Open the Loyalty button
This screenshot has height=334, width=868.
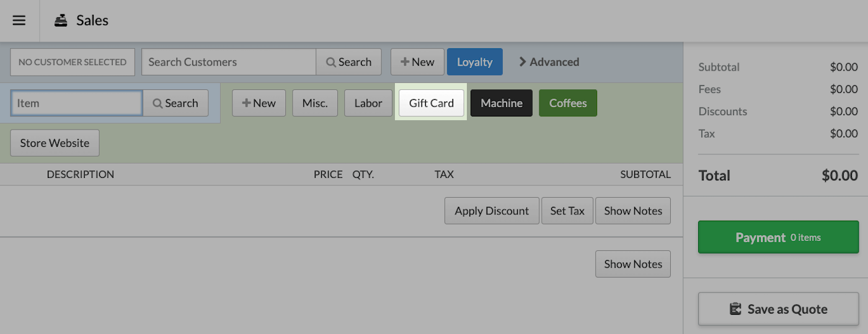coord(474,62)
